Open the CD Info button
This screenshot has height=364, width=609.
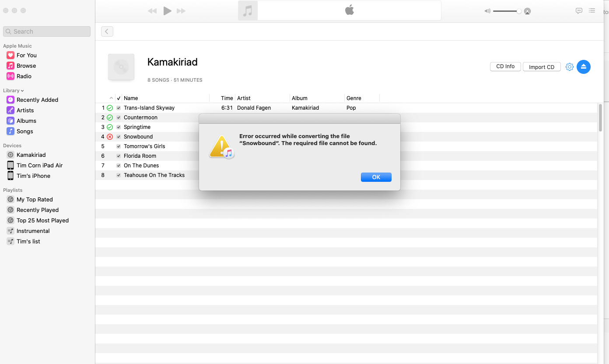(505, 66)
